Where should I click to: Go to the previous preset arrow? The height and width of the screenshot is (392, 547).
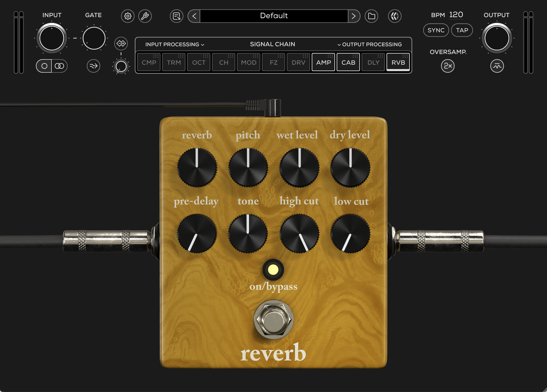(194, 16)
